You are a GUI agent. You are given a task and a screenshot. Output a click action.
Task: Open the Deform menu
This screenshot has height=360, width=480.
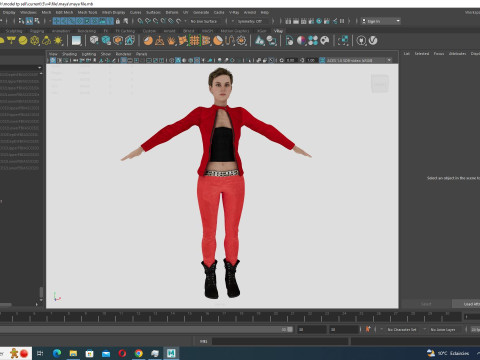point(172,12)
